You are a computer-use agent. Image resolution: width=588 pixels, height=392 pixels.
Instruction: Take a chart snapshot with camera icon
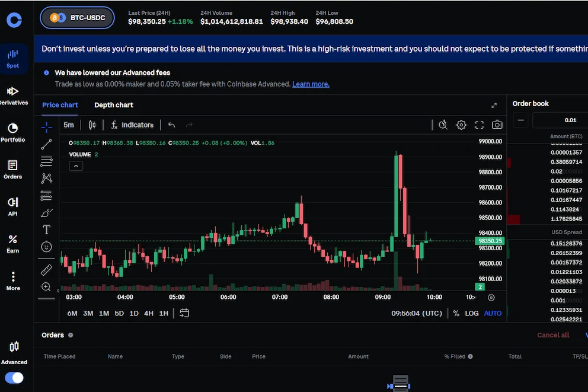497,125
